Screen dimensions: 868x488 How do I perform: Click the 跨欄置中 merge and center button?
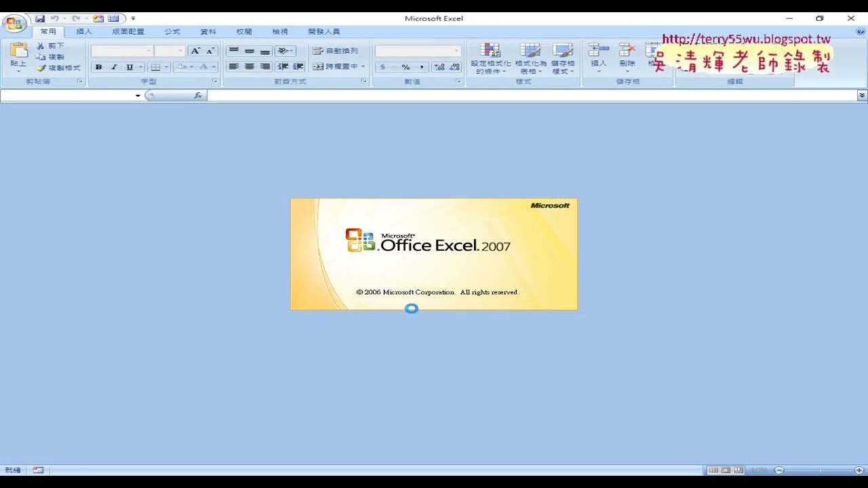pos(335,66)
